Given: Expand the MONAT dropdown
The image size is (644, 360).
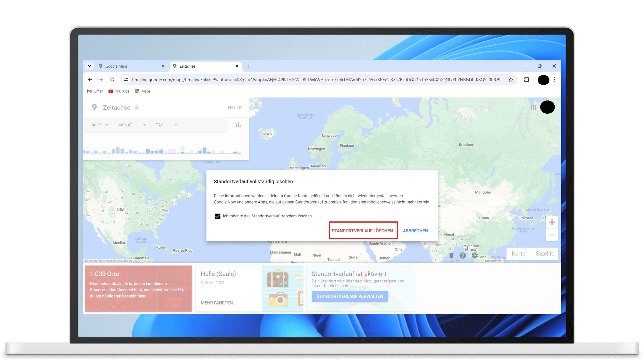Looking at the screenshot, I should pyautogui.click(x=132, y=125).
